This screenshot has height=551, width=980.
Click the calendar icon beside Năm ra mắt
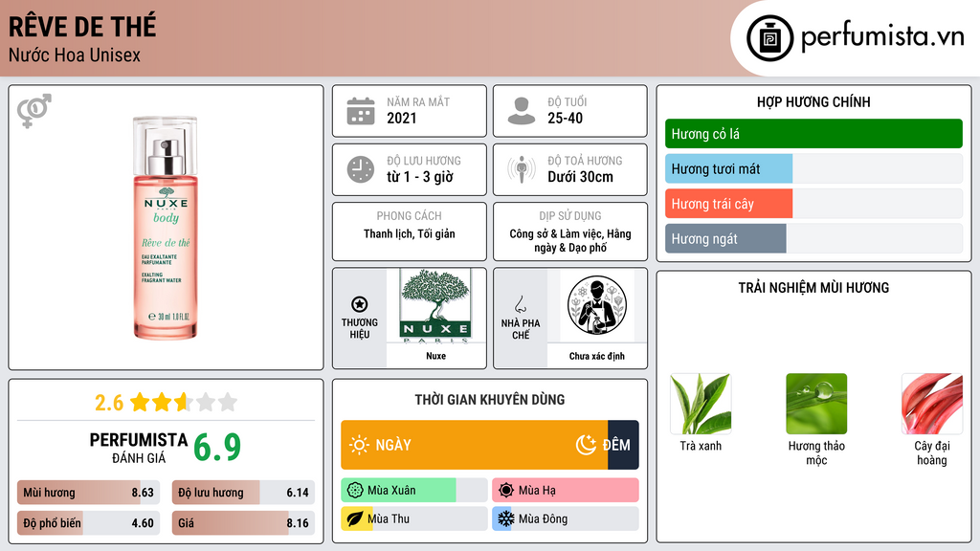[x=361, y=111]
